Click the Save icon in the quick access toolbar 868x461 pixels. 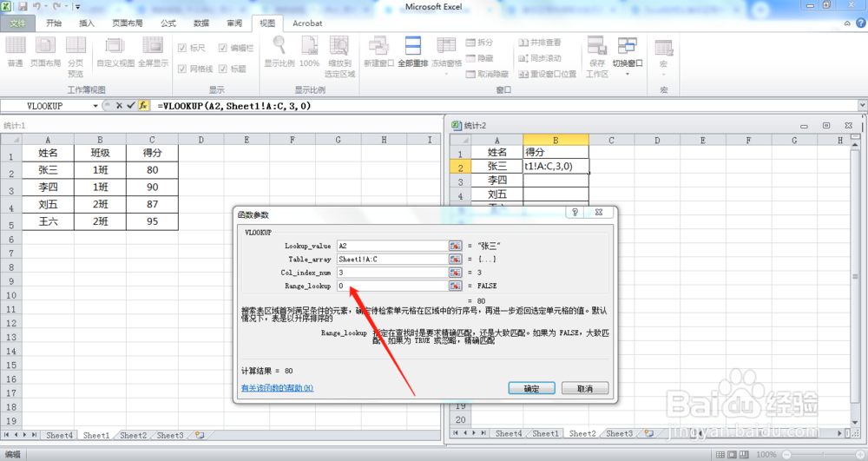(23, 7)
